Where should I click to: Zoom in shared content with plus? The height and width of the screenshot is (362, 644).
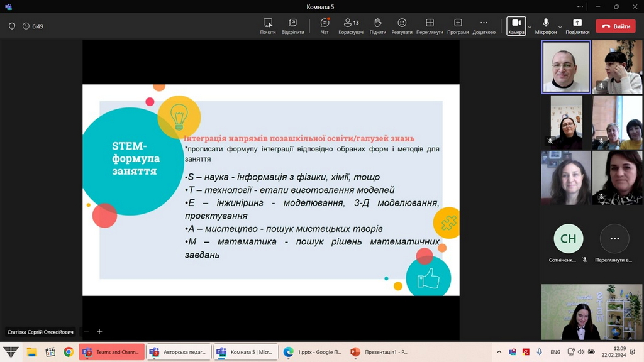coord(99,332)
